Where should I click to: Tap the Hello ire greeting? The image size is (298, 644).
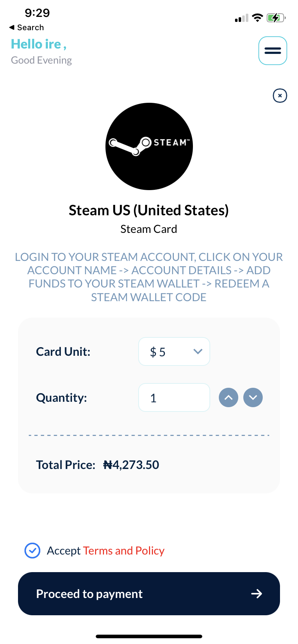[x=39, y=44]
